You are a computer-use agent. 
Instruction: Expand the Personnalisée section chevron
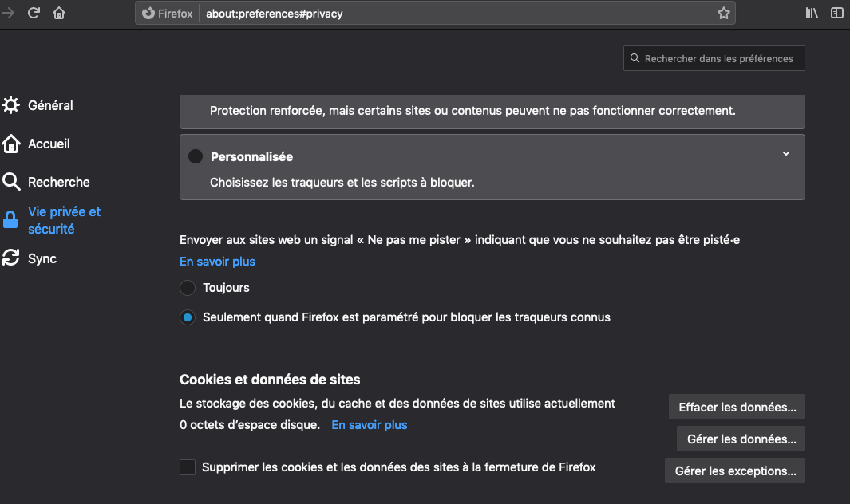786,154
